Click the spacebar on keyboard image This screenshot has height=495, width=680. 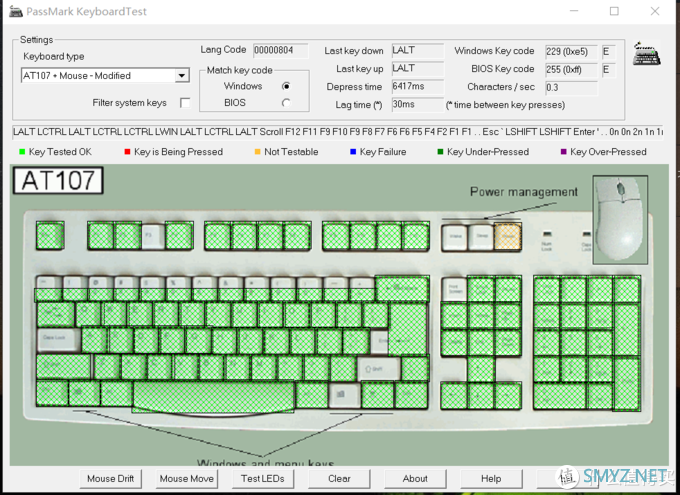pyautogui.click(x=214, y=397)
